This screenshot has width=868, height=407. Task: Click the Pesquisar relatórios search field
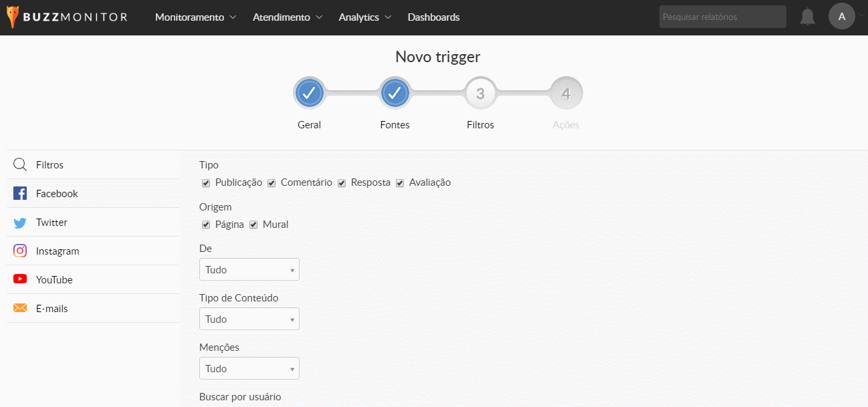click(x=722, y=17)
